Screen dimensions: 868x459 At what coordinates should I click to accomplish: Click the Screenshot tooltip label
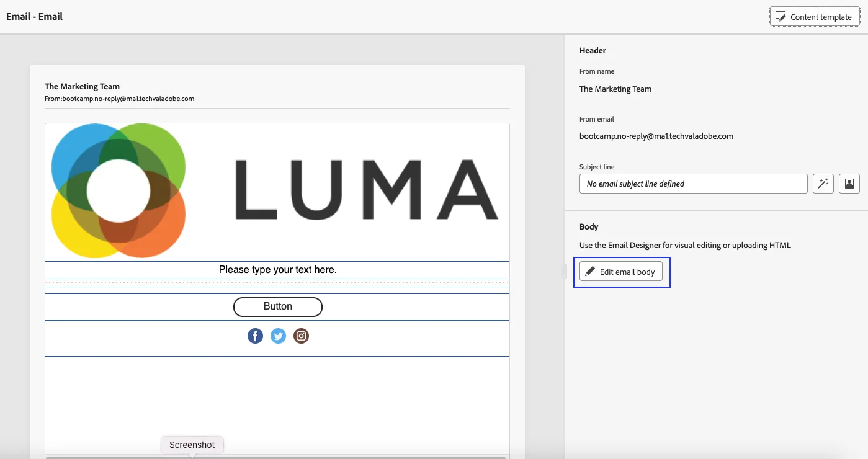tap(192, 445)
